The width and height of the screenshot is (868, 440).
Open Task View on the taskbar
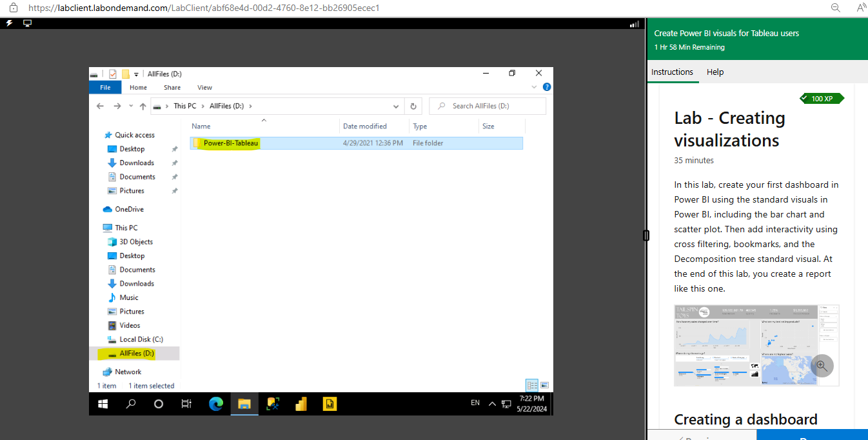186,404
